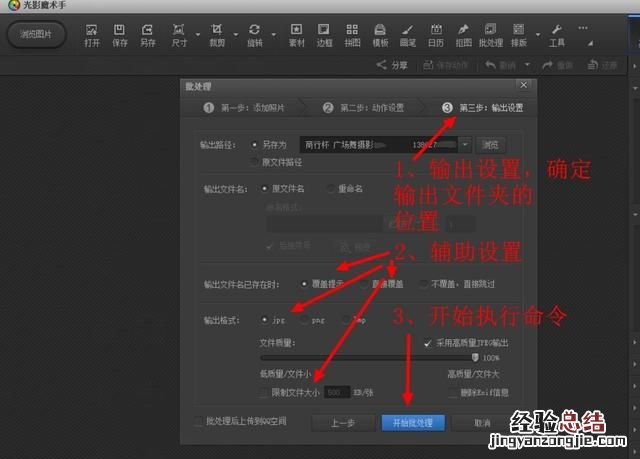The width and height of the screenshot is (640, 459).
Task: Select the 重命名 radio button
Action: tap(331, 188)
